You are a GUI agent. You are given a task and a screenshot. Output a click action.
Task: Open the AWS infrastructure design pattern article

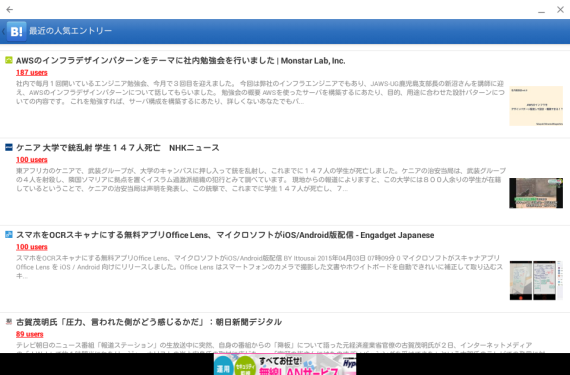pos(180,61)
